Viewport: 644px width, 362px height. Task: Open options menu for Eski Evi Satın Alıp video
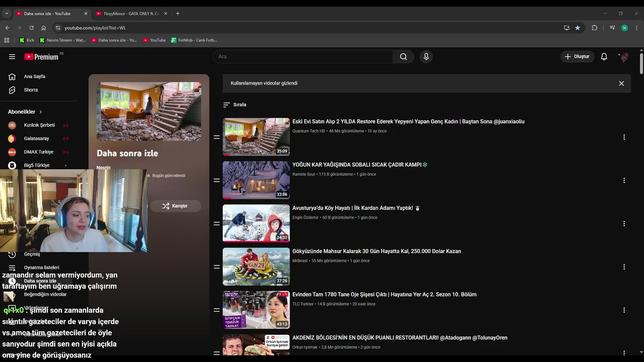(x=624, y=137)
